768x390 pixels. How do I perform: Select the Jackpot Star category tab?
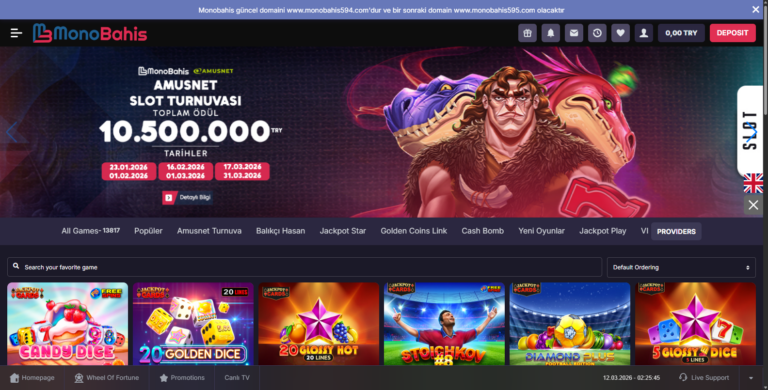(x=343, y=231)
